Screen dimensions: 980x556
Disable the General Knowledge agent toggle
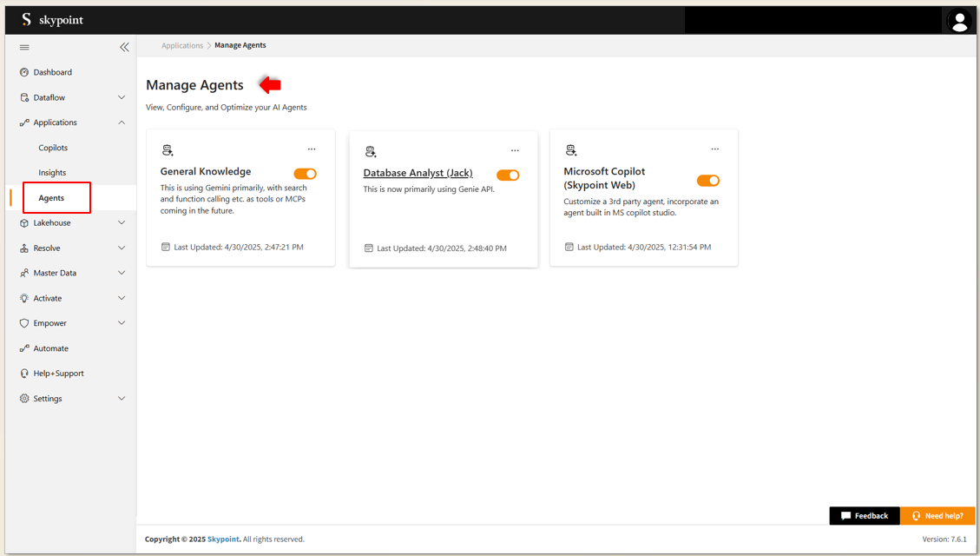tap(305, 174)
